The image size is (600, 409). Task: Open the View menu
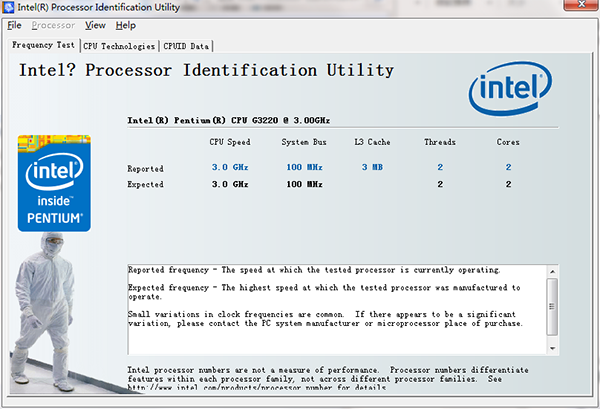click(95, 25)
